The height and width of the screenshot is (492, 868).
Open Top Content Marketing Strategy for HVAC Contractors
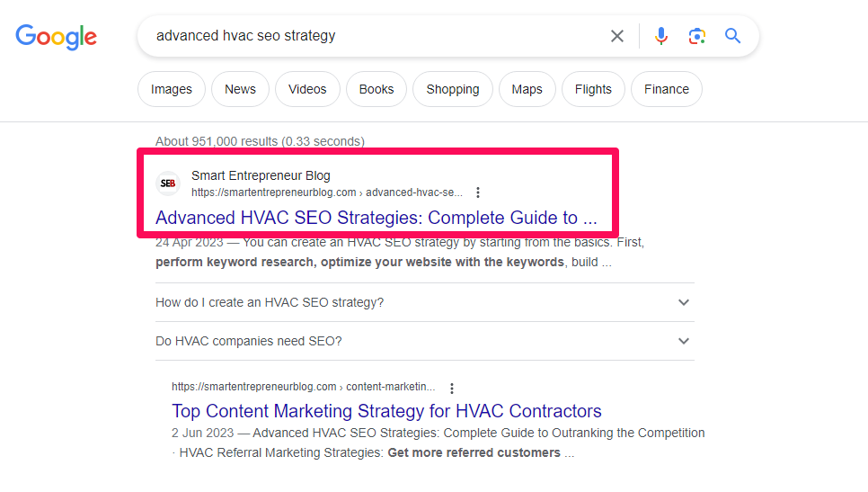(x=386, y=411)
